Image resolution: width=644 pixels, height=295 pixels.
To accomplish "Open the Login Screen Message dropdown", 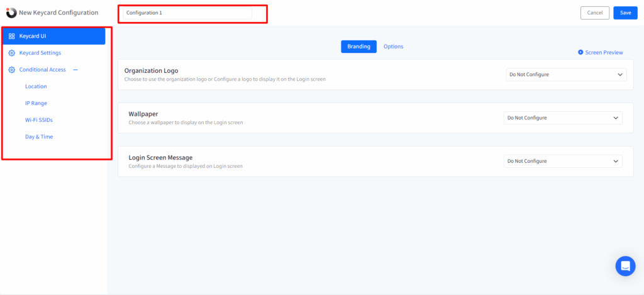I will point(563,161).
